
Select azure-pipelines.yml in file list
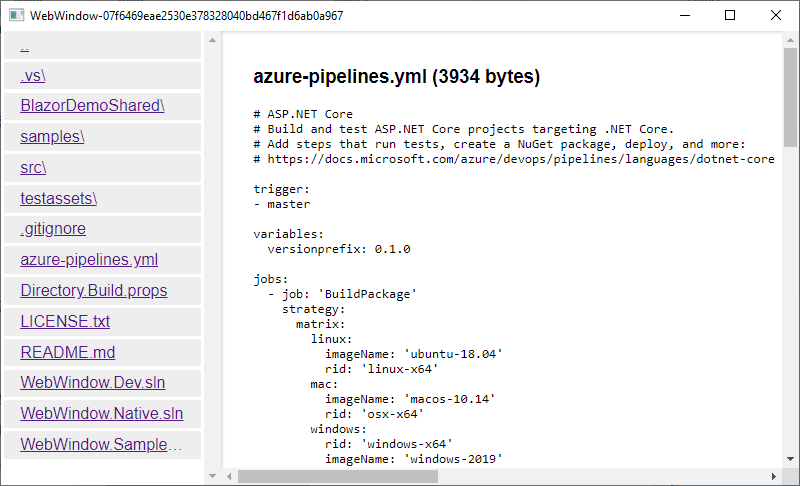(x=89, y=260)
